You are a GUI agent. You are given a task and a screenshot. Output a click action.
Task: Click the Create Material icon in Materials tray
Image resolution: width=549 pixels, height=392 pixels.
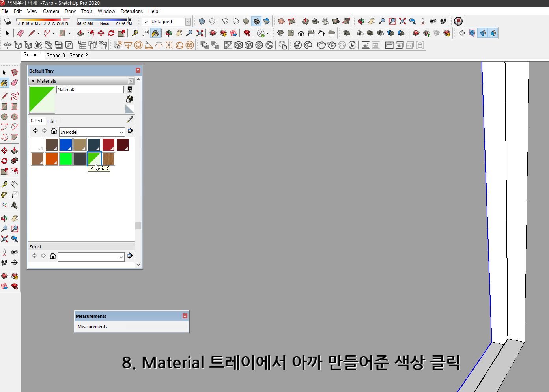click(x=129, y=99)
